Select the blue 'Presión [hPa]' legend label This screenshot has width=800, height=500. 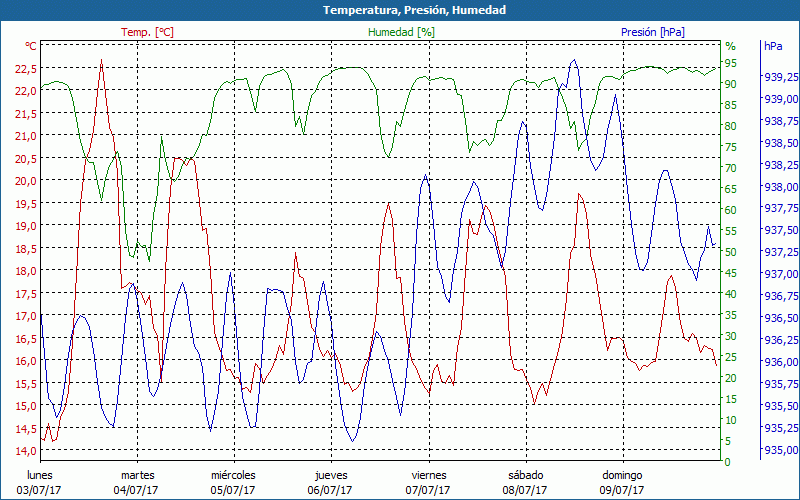(653, 32)
